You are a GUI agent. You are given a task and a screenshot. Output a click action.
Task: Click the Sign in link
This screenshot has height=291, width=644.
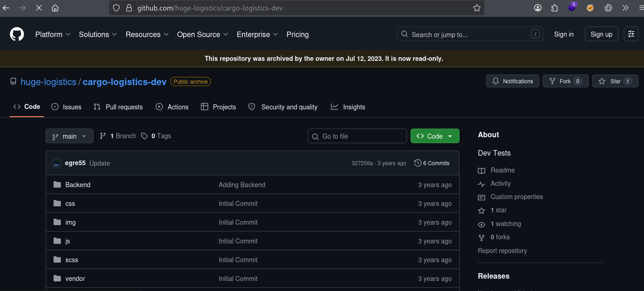pos(564,34)
